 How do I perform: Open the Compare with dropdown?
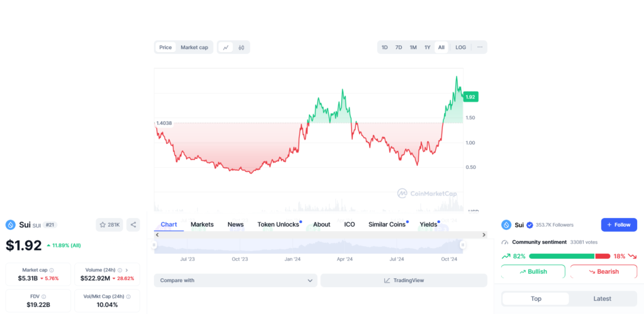tap(235, 281)
